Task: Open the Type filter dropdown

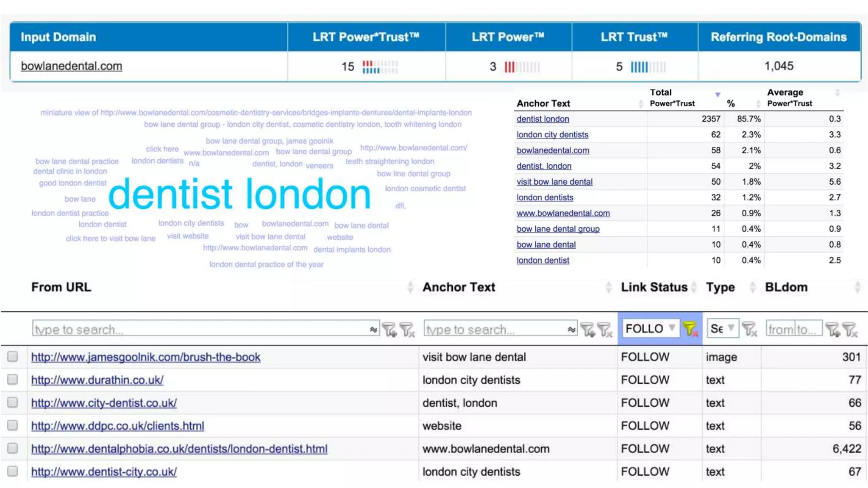Action: tap(722, 328)
